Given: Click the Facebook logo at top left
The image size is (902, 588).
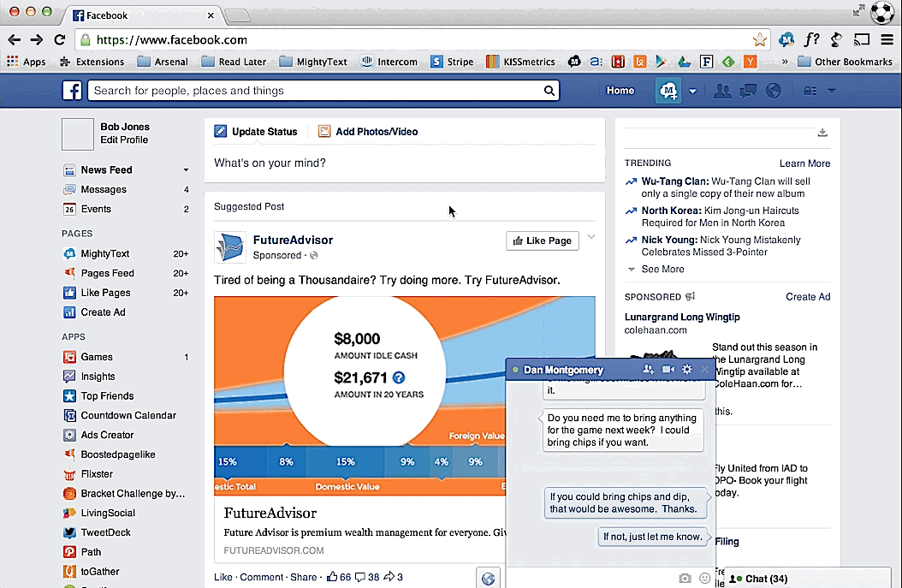Looking at the screenshot, I should pyautogui.click(x=72, y=90).
